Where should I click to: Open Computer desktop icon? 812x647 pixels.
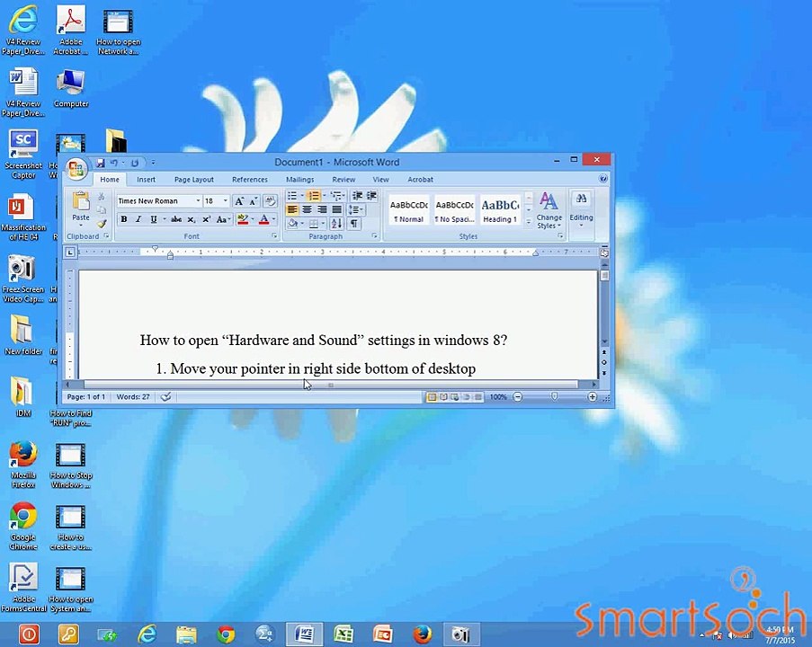71,88
